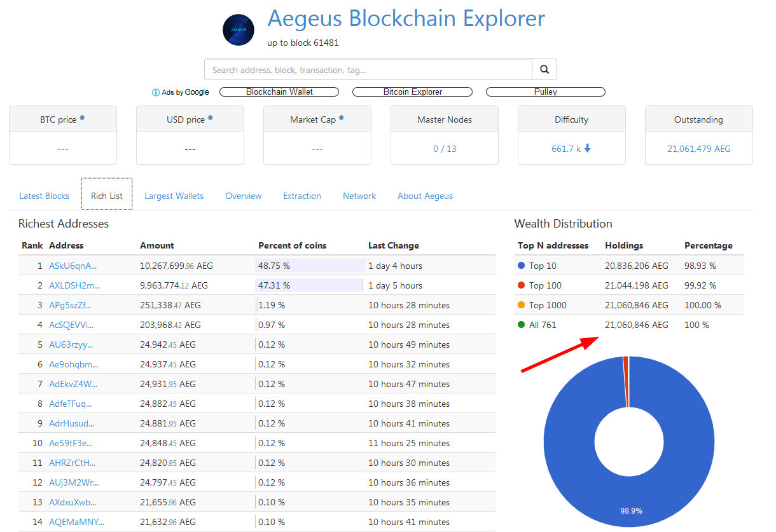Click the search magnifier button
Screen dimensions: 776x532
coord(544,69)
